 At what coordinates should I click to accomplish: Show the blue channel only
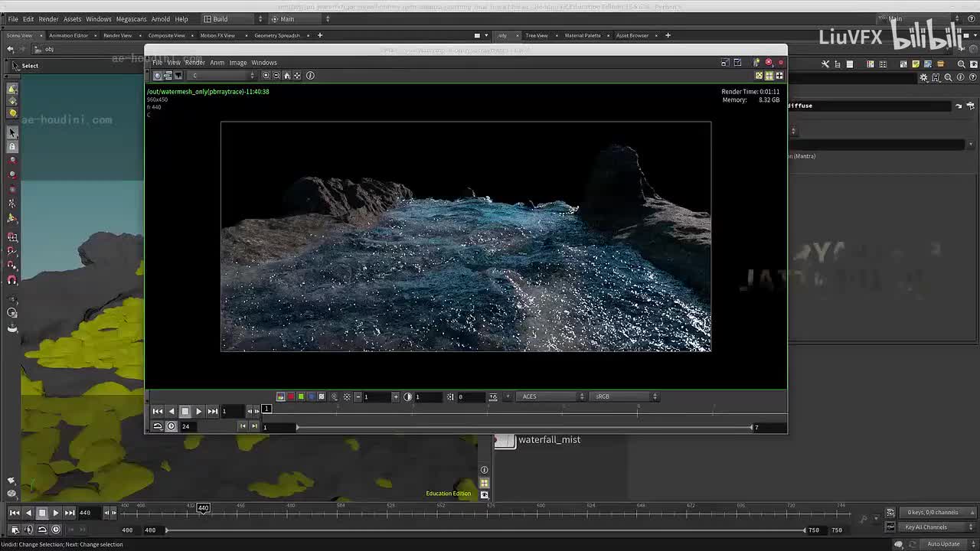pos(311,396)
